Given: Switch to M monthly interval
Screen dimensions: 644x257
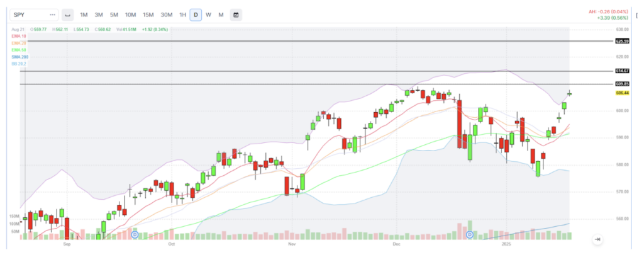Looking at the screenshot, I should pyautogui.click(x=221, y=15).
